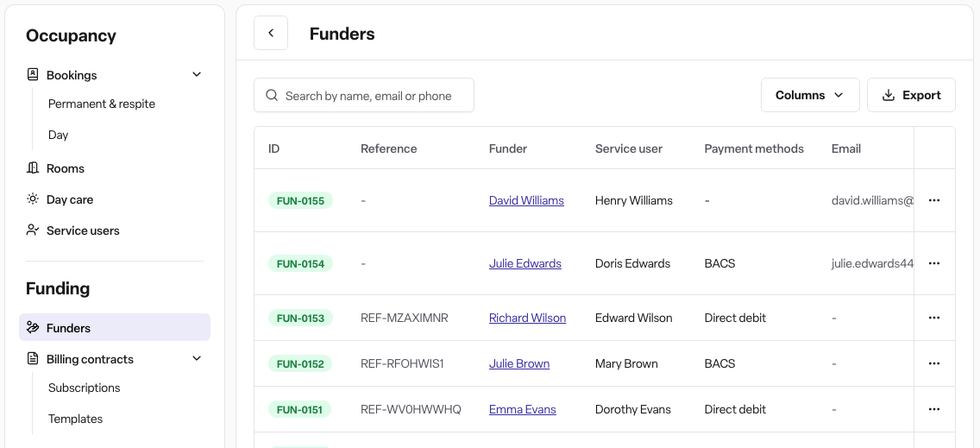Click the FUN-0155 ID badge

[300, 200]
